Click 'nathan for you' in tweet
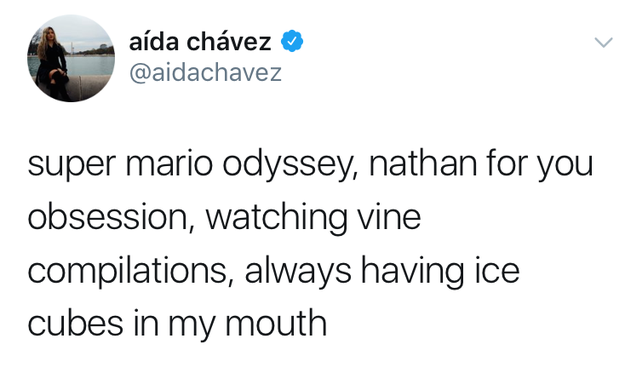This screenshot has height=373, width=625. [481, 164]
